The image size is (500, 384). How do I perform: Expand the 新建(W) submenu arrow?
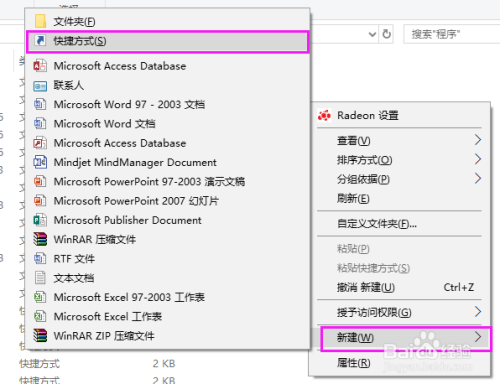pyautogui.click(x=478, y=337)
